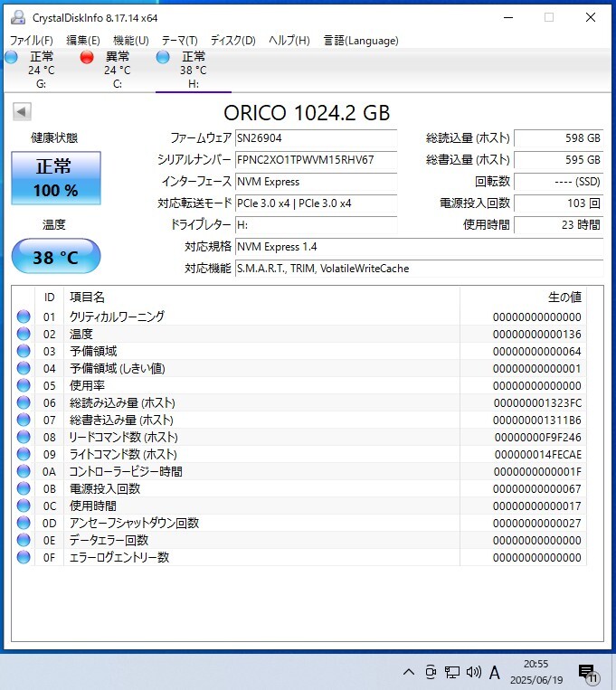Click the tray icon left of the network icon
Image resolution: width=616 pixels, height=690 pixels.
coord(431,672)
